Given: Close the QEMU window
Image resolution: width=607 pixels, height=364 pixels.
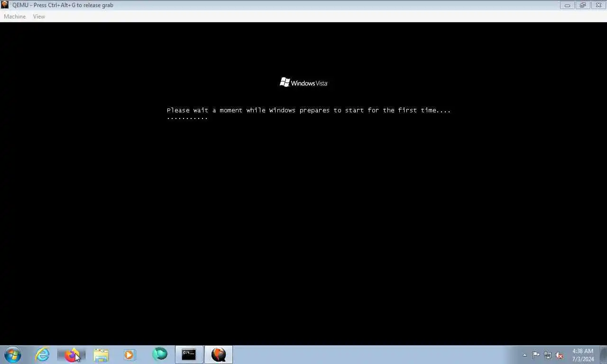Looking at the screenshot, I should 598,5.
